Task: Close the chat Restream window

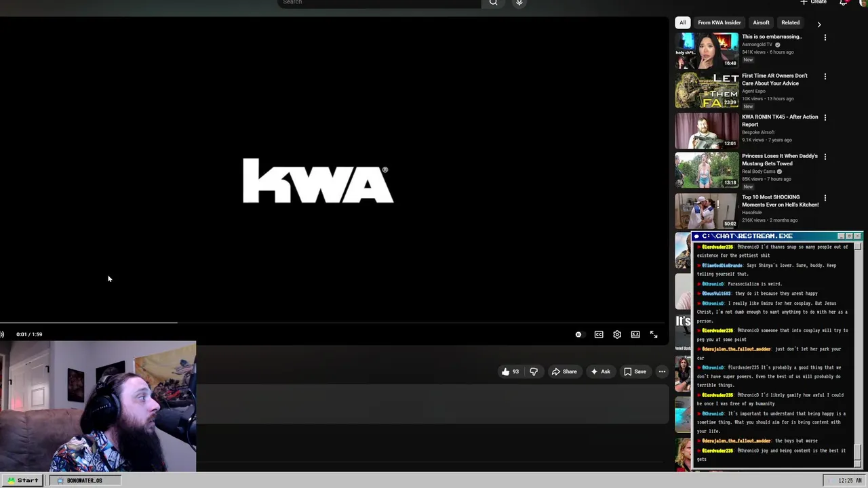Action: click(x=858, y=236)
